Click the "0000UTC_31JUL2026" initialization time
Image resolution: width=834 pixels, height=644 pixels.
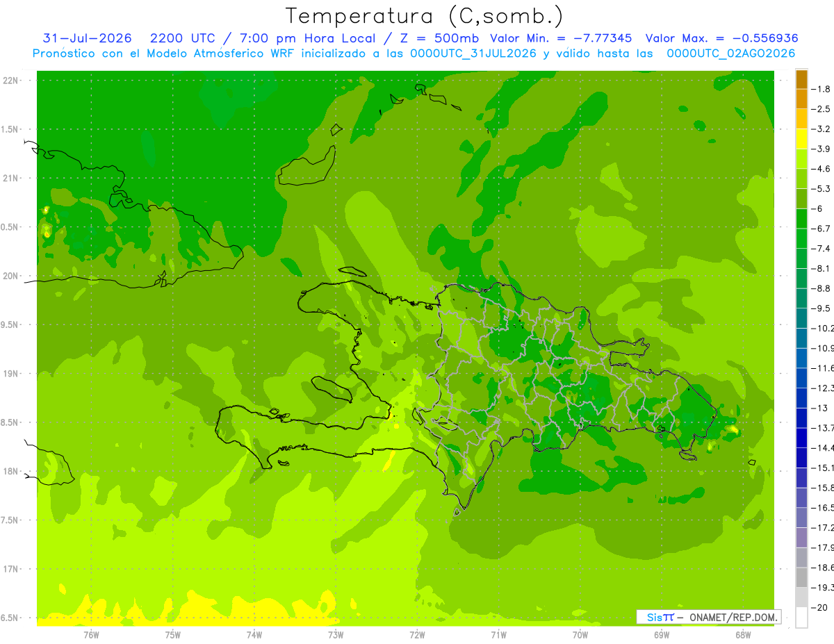[473, 53]
